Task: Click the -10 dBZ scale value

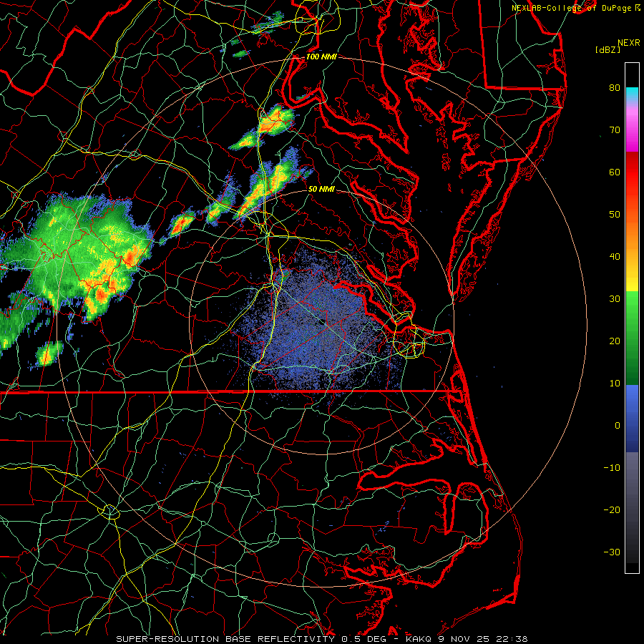Action: [x=612, y=468]
